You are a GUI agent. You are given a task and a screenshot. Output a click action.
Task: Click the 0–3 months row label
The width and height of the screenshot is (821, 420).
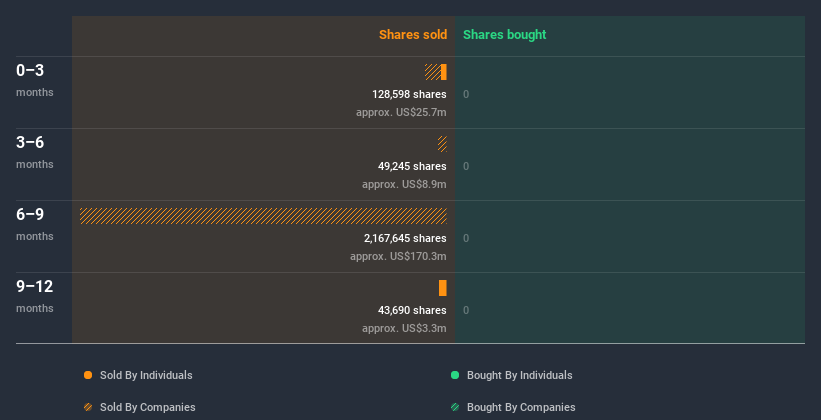pyautogui.click(x=35, y=80)
